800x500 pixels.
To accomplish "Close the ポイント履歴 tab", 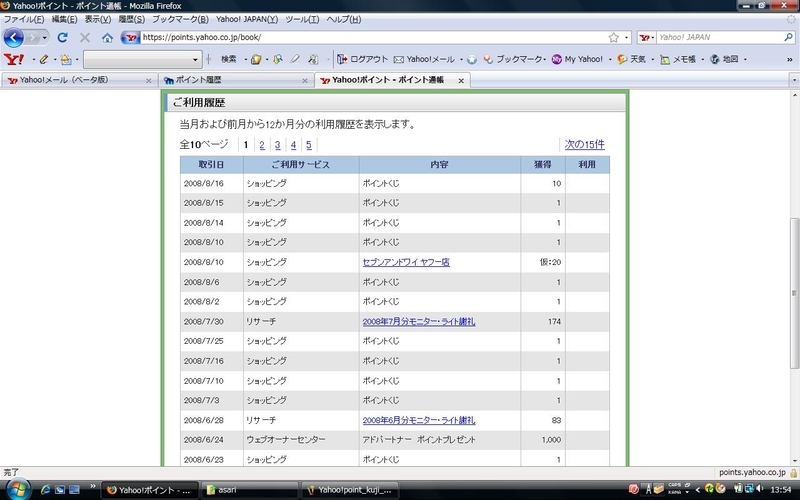I will click(x=305, y=81).
